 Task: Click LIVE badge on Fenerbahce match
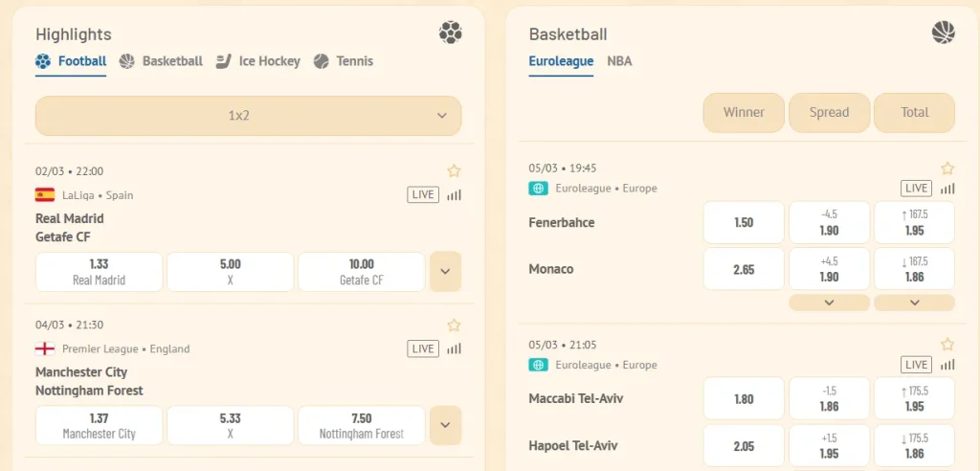pyautogui.click(x=916, y=189)
